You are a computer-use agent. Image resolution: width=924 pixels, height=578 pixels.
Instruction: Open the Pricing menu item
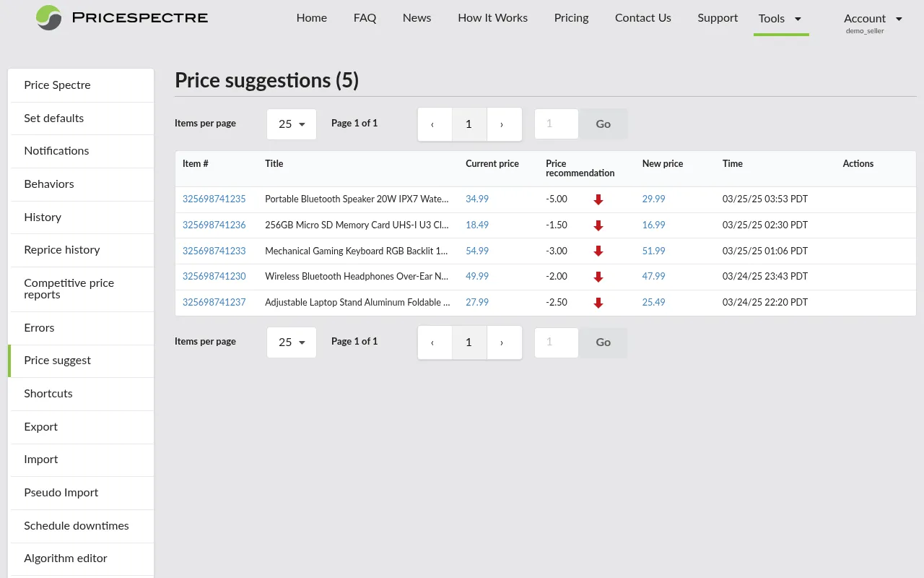tap(571, 18)
